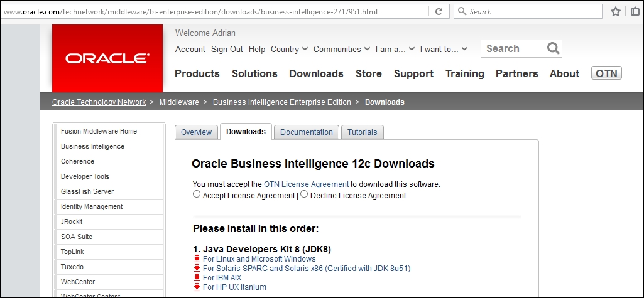Switch to the Overview tab
This screenshot has height=298, width=644.
(x=196, y=132)
